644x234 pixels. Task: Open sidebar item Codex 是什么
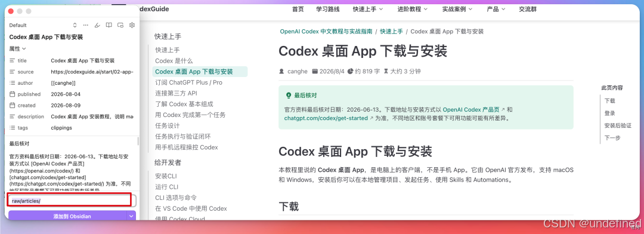click(x=174, y=61)
